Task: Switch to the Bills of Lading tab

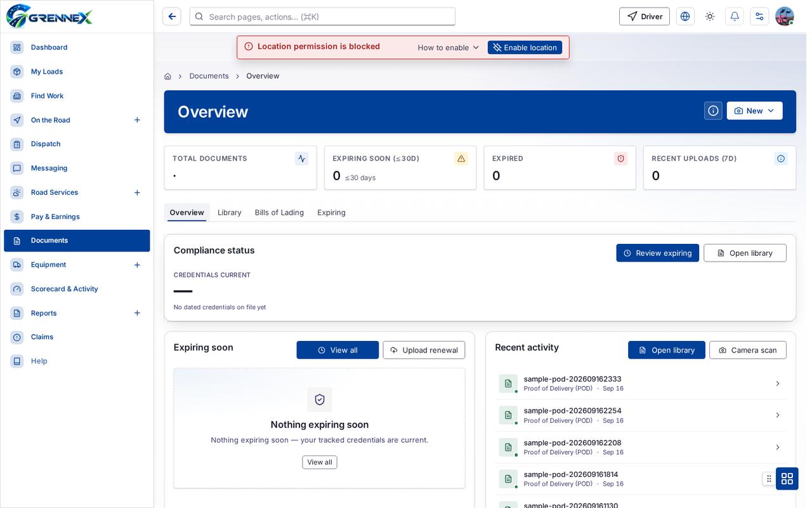Action: click(x=279, y=212)
